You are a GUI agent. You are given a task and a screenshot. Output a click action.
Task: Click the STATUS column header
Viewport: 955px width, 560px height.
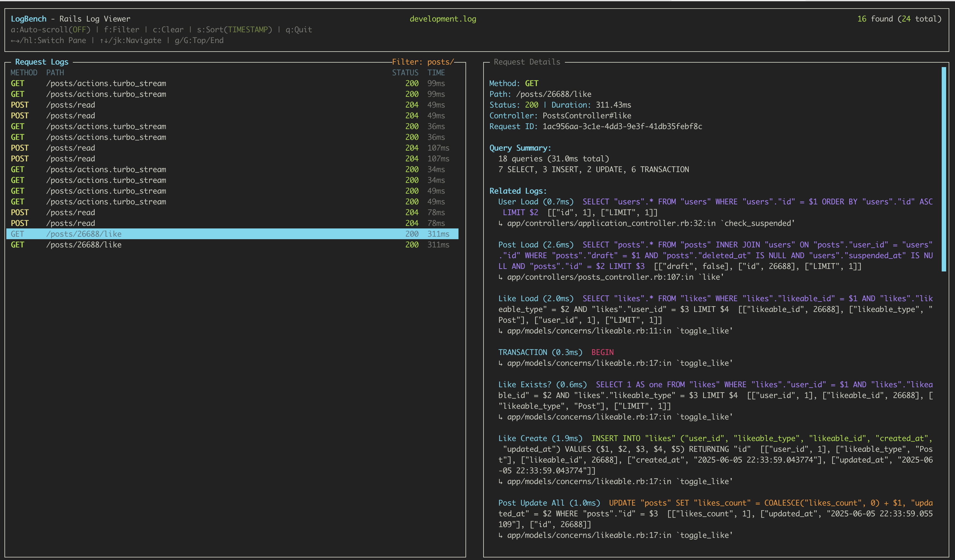(405, 72)
